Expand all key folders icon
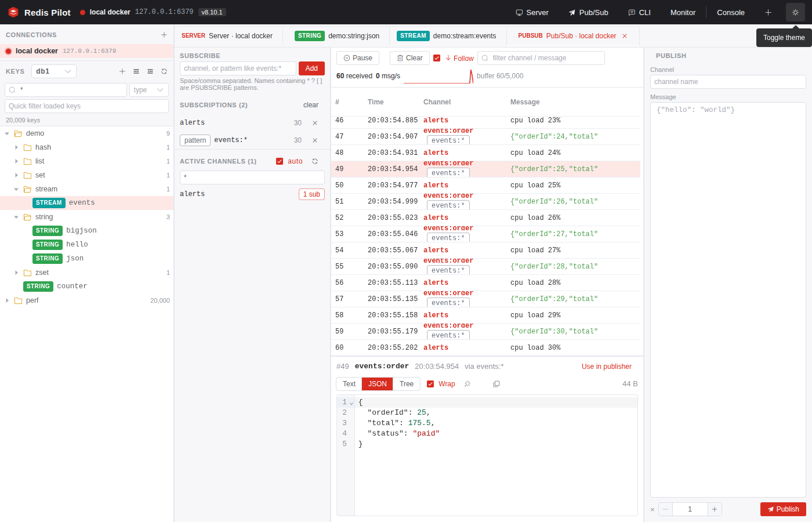Screen dimensions: 812x522 (136, 71)
